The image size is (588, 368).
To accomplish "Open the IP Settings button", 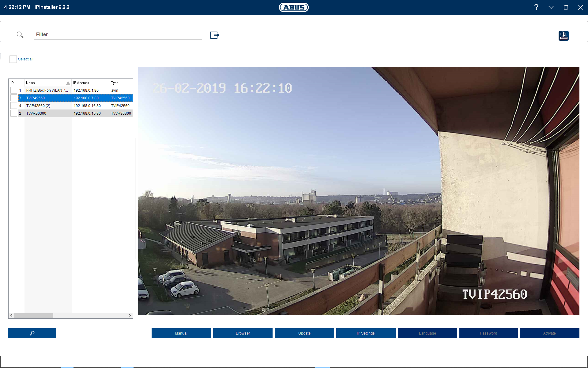I will coord(366,333).
